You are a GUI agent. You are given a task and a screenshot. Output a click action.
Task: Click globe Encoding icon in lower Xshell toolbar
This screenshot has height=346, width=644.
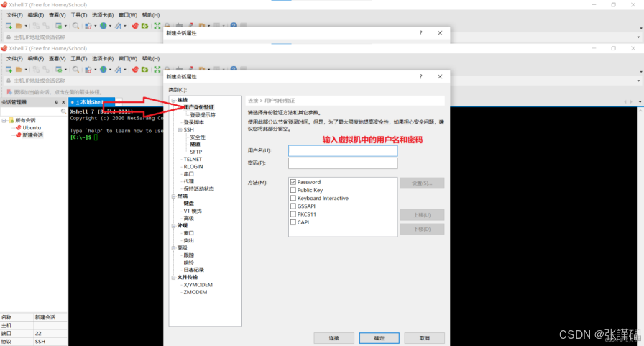pyautogui.click(x=103, y=70)
